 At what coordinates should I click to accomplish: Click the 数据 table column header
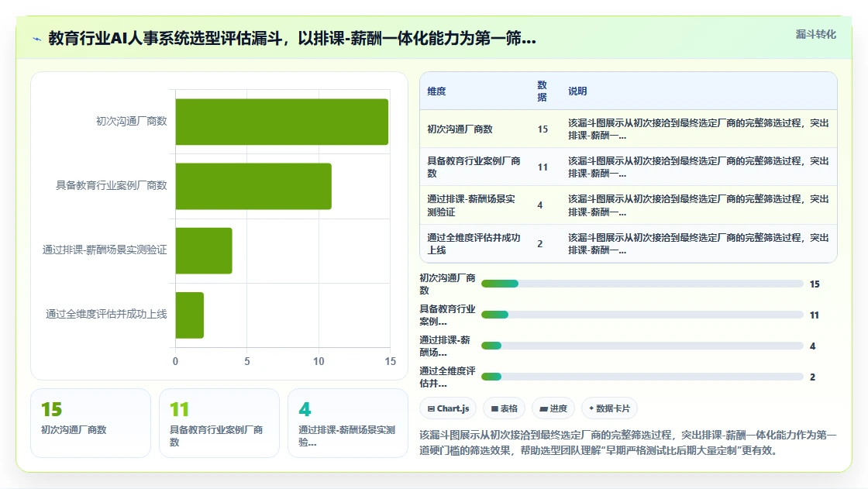[542, 91]
